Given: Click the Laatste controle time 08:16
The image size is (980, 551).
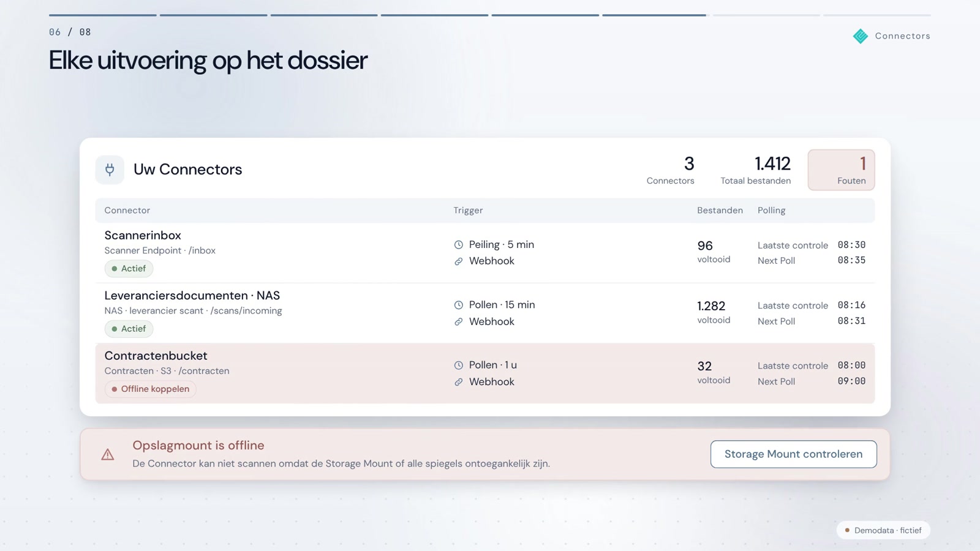Looking at the screenshot, I should coord(851,305).
